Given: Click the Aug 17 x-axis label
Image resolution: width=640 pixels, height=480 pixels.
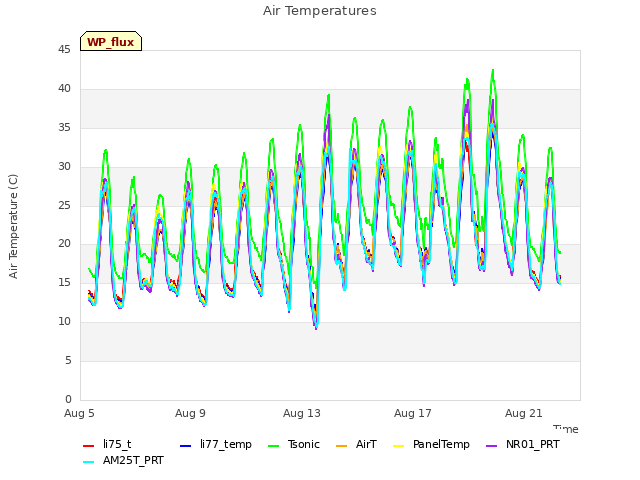Looking at the screenshot, I should click(x=413, y=413).
